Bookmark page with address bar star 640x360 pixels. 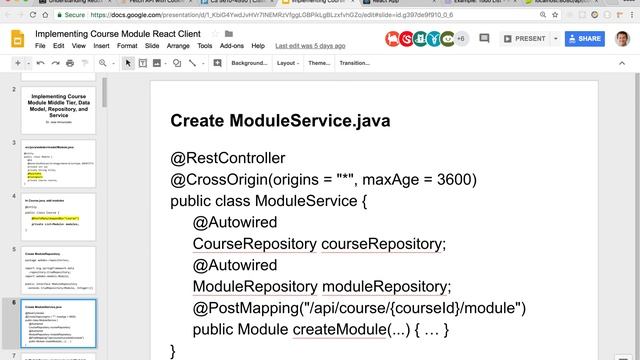pyautogui.click(x=555, y=15)
